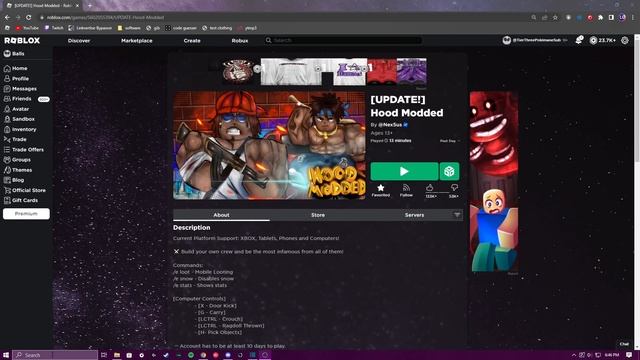The width and height of the screenshot is (640, 360).
Task: Open the dropdown next to Servers tab
Action: pos(457,215)
